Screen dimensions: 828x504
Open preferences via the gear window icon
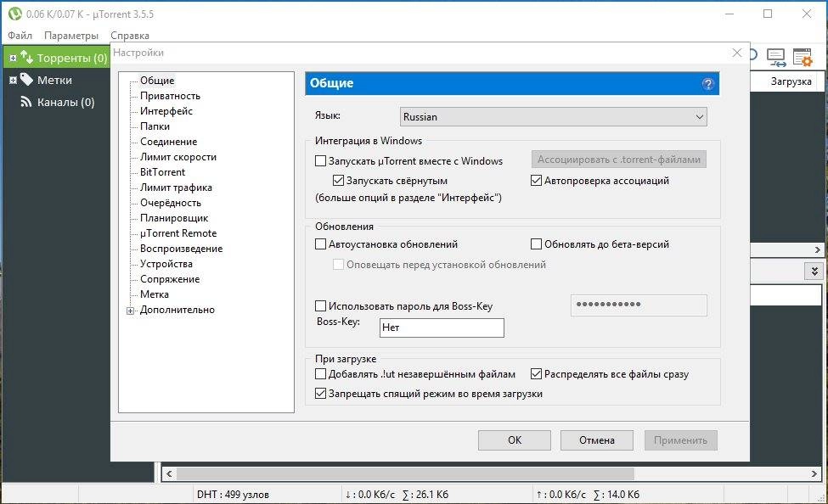803,57
